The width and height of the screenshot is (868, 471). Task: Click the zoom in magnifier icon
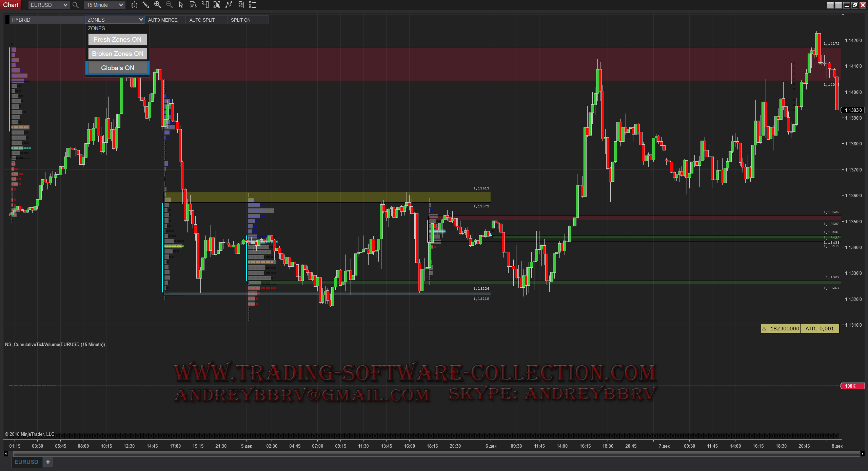click(x=158, y=5)
